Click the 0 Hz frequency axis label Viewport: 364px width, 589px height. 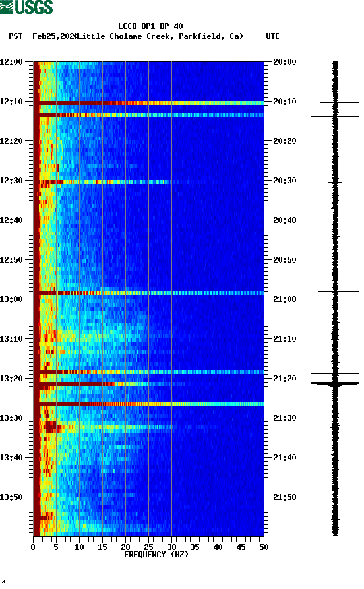coord(33,547)
